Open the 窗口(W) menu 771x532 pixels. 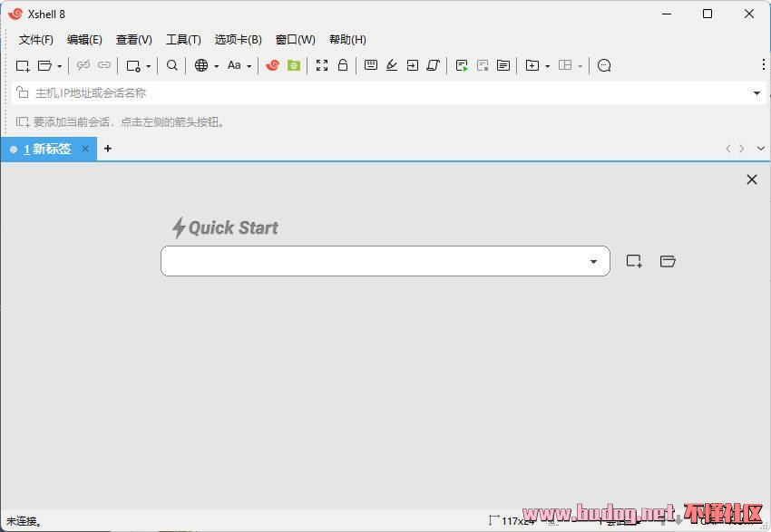295,40
